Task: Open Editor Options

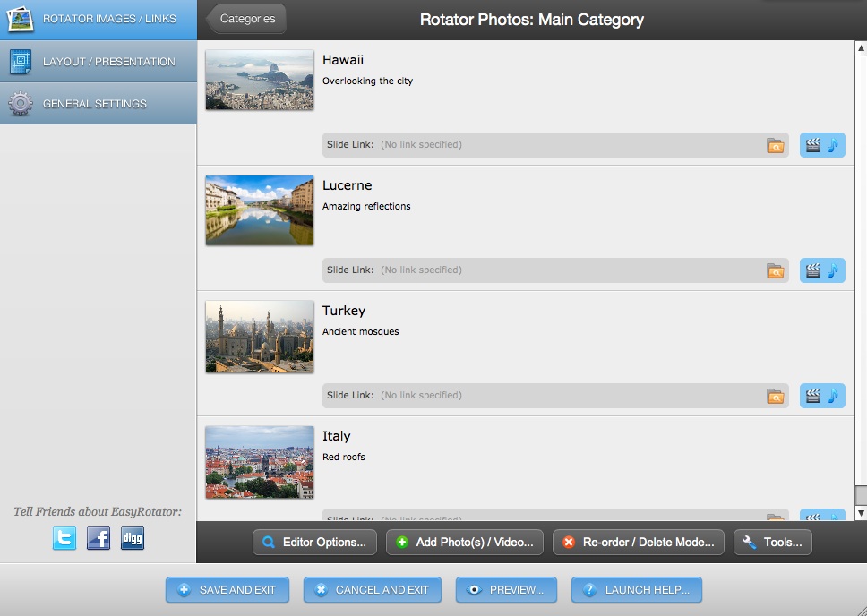Action: tap(314, 542)
